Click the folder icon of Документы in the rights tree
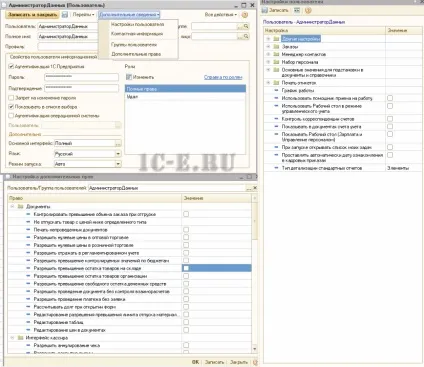 pyautogui.click(x=20, y=207)
